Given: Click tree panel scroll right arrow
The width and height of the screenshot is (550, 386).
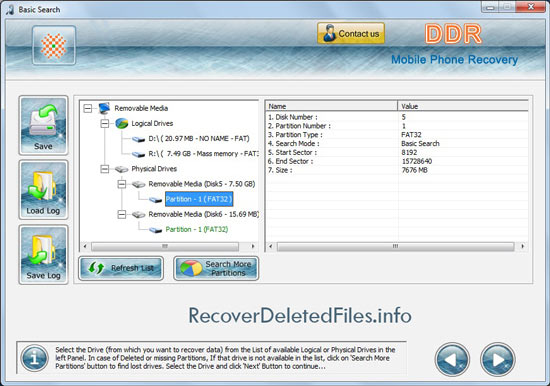Looking at the screenshot, I should [x=253, y=246].
